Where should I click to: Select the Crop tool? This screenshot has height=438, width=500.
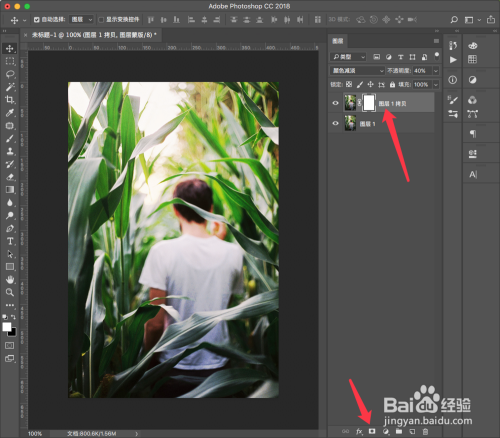click(10, 99)
